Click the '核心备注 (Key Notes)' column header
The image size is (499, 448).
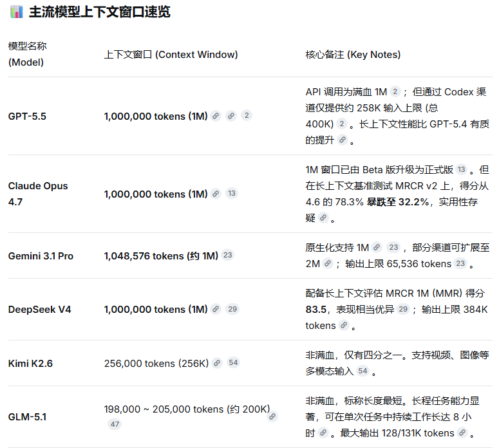point(353,55)
